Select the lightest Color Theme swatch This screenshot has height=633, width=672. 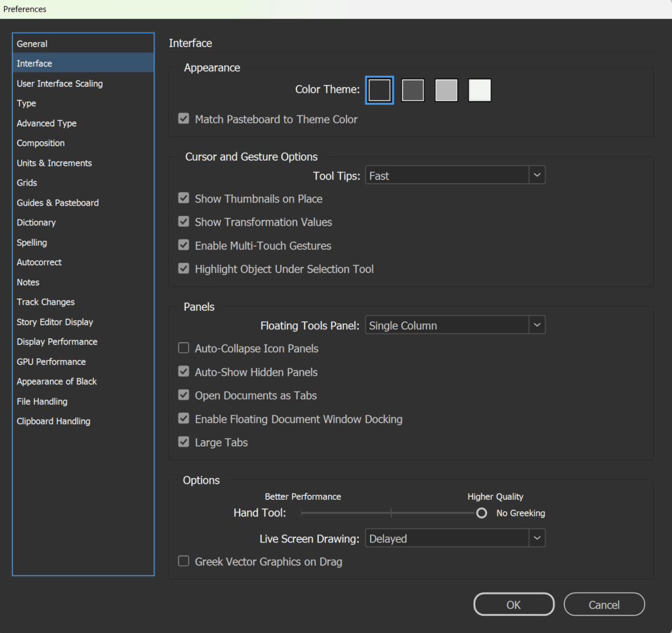[480, 90]
